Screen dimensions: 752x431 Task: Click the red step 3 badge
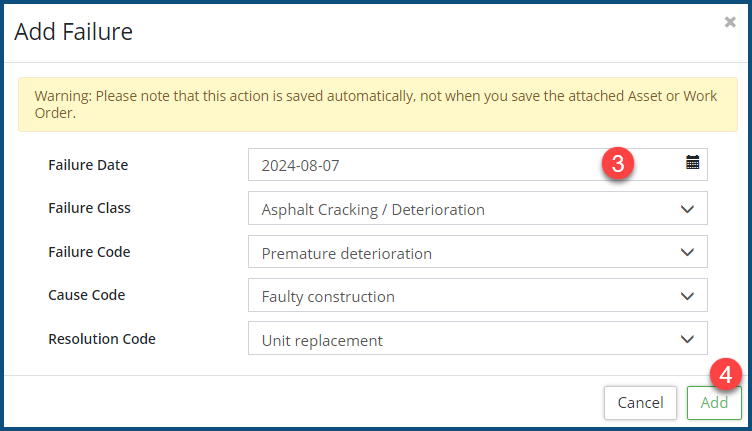619,164
